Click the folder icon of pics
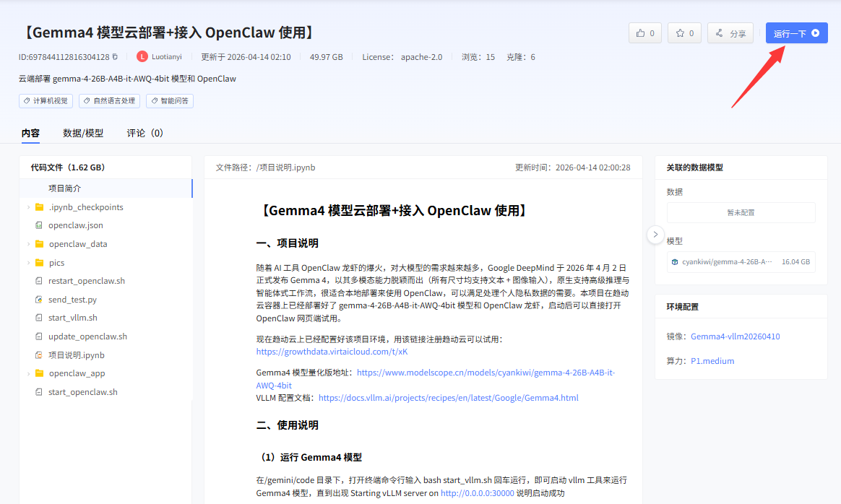841x504 pixels. [x=39, y=263]
